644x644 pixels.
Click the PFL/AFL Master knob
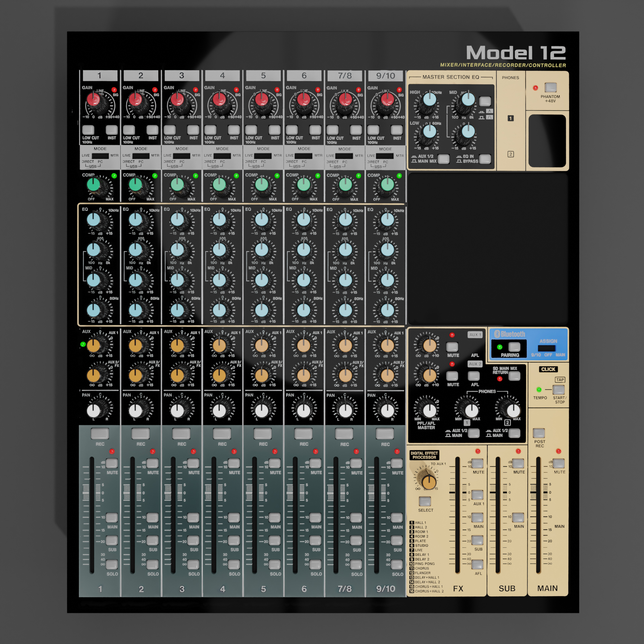point(429,410)
